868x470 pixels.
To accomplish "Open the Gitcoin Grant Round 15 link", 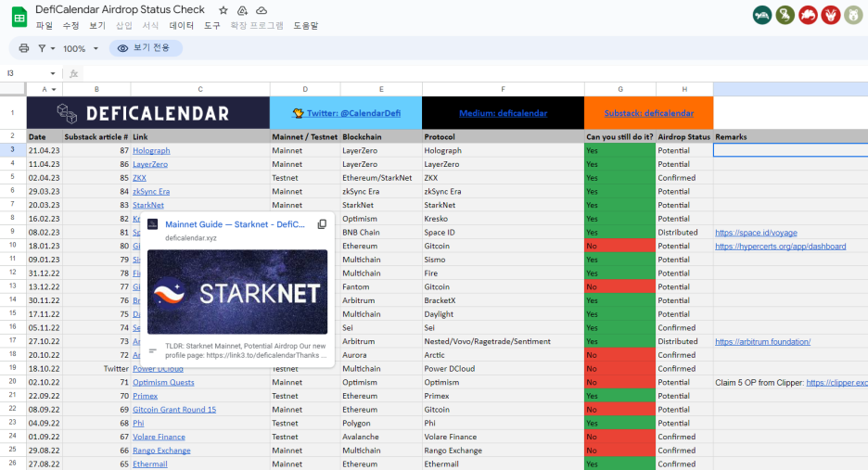I will pyautogui.click(x=174, y=410).
